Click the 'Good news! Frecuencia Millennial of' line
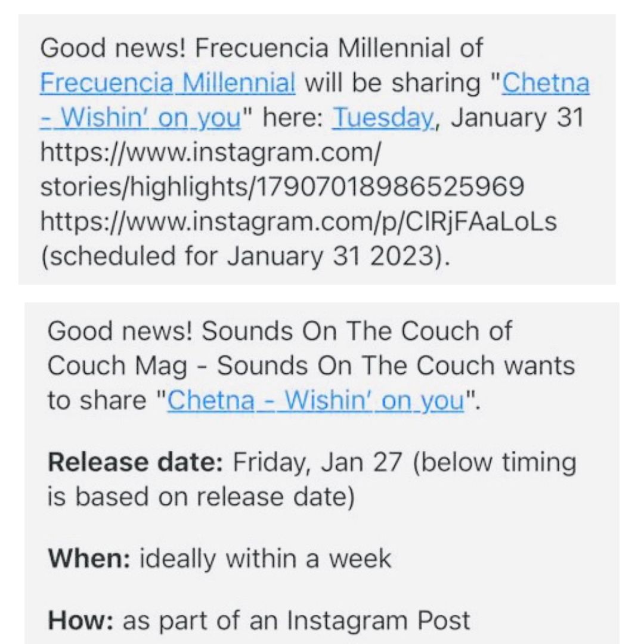 261,48
